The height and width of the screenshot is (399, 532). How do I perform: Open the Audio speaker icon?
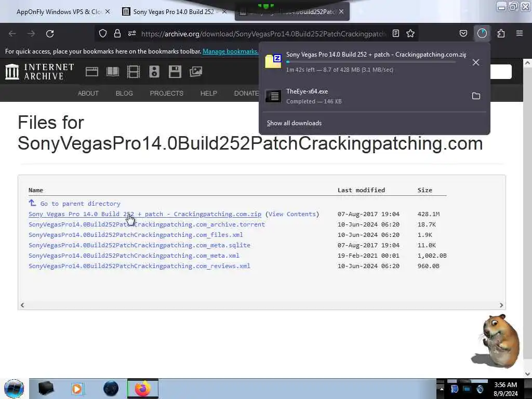tap(154, 72)
